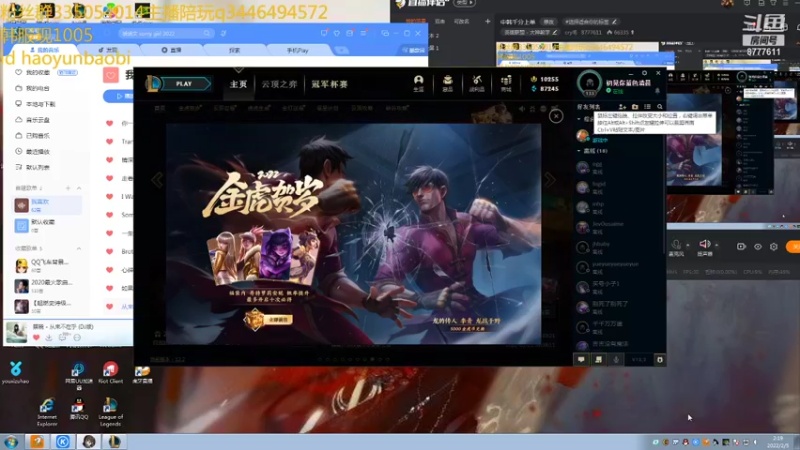The image size is (800, 450).
Task: Collapse the 收藏歌单 section
Action: click(79, 248)
